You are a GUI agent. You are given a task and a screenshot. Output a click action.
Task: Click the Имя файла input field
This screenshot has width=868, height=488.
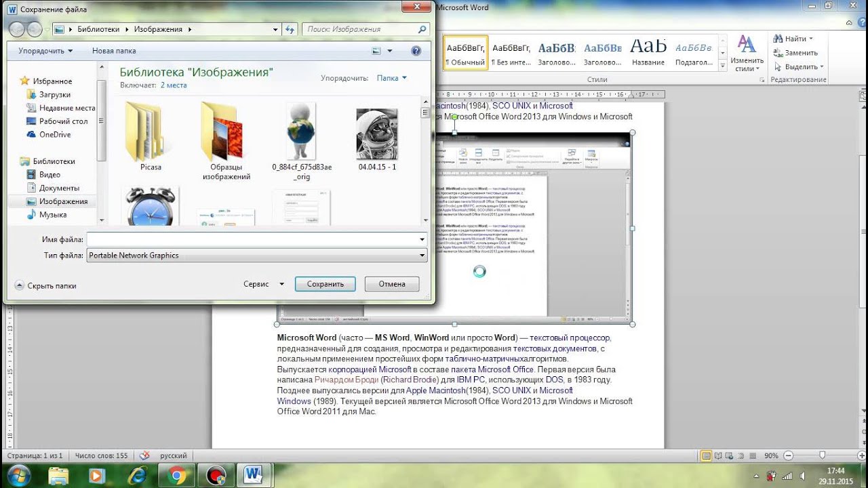click(x=252, y=239)
